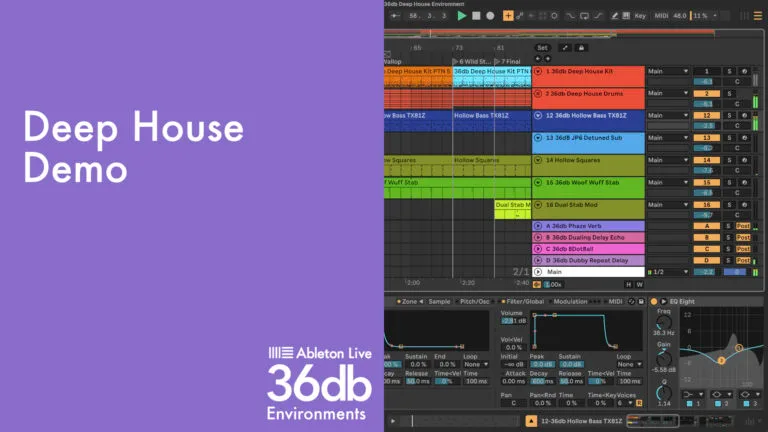Click the Follow playback icon left of position

[395, 16]
